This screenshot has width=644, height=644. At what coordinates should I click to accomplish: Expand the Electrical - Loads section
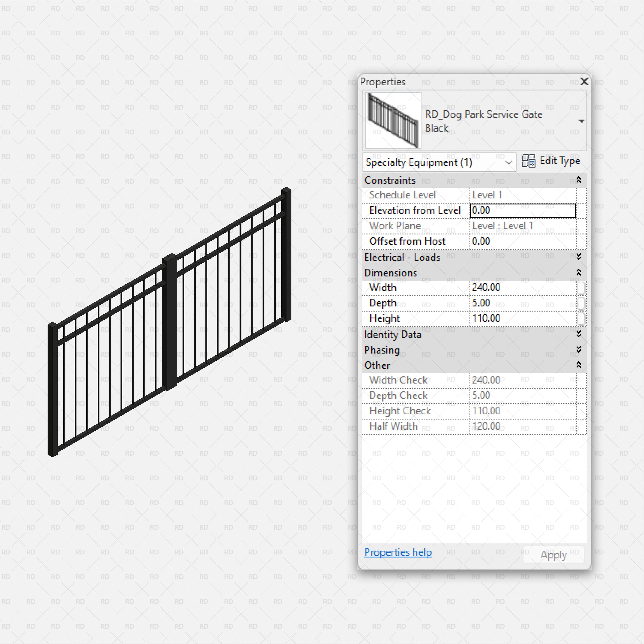579,257
